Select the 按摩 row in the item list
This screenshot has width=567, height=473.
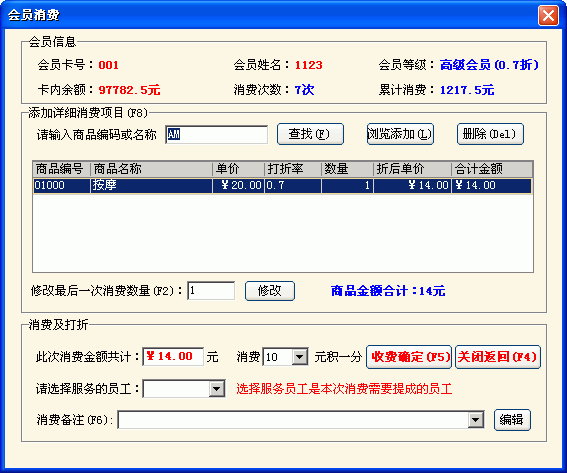pyautogui.click(x=282, y=186)
